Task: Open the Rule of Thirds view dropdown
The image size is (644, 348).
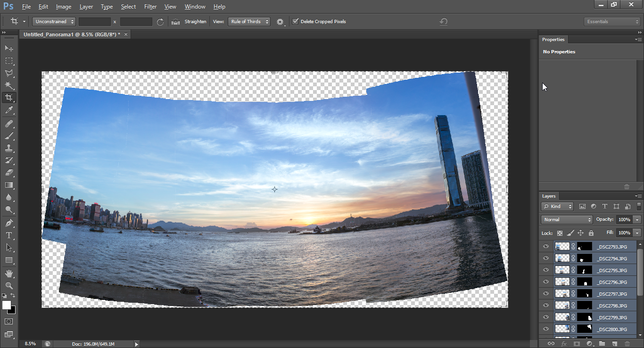Action: (249, 22)
